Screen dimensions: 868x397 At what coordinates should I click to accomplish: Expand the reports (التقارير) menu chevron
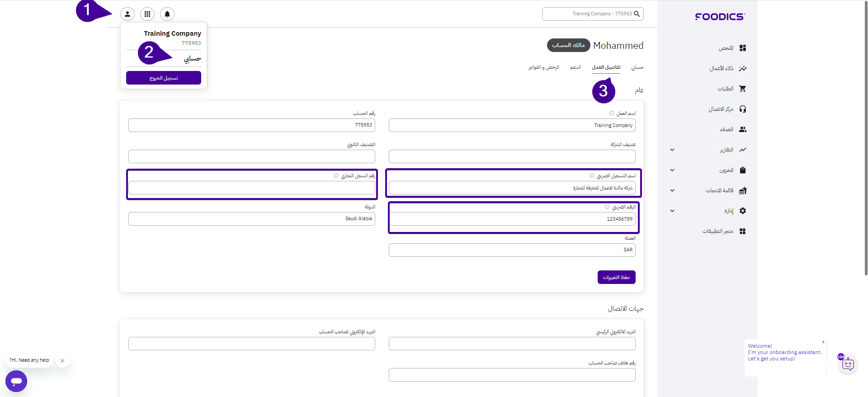[672, 150]
